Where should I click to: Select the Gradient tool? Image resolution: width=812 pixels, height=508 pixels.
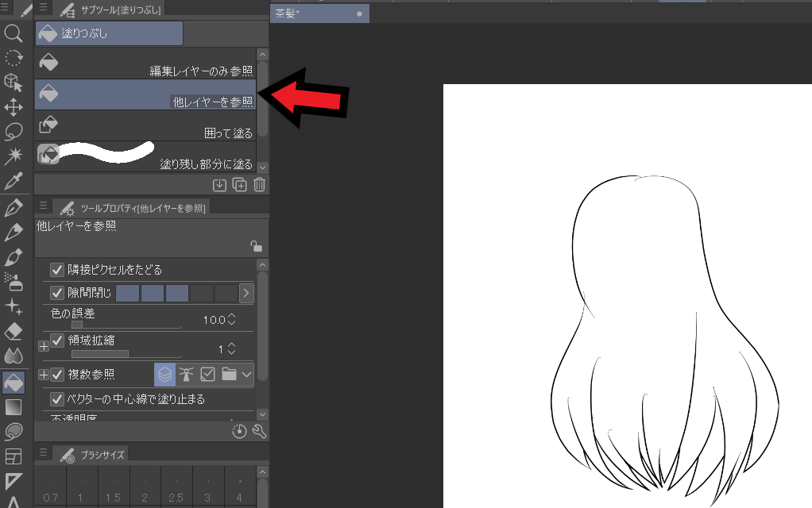[13, 407]
